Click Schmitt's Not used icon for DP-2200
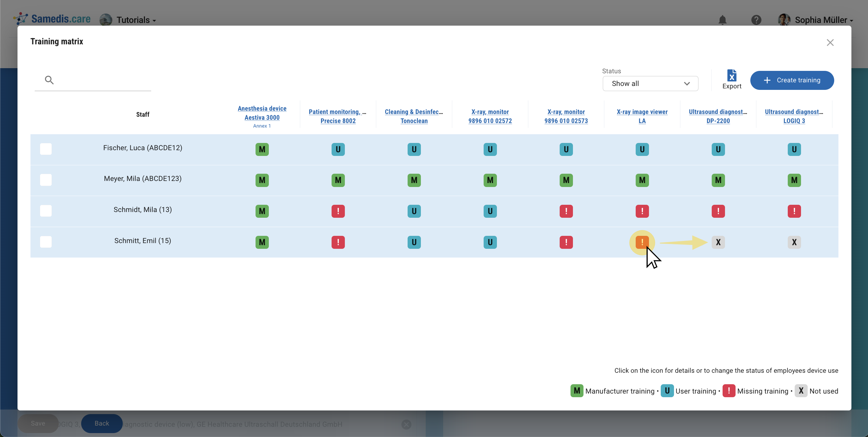Image resolution: width=868 pixels, height=437 pixels. (718, 242)
